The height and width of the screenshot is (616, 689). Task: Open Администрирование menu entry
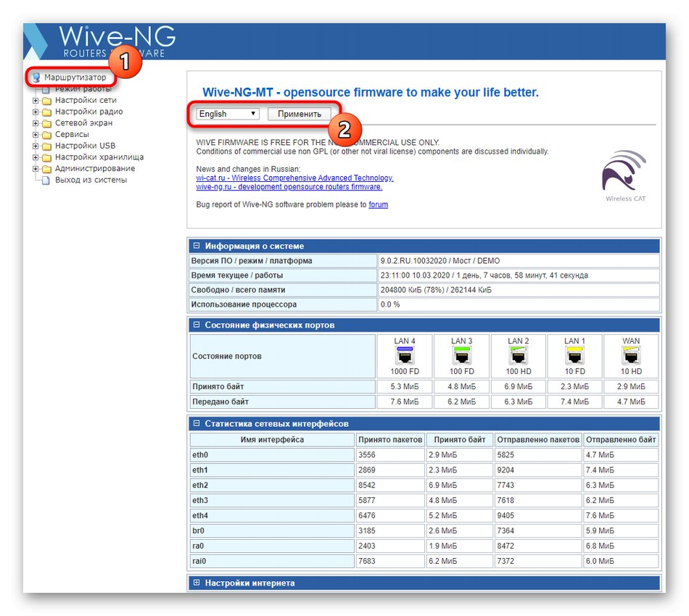[x=95, y=169]
